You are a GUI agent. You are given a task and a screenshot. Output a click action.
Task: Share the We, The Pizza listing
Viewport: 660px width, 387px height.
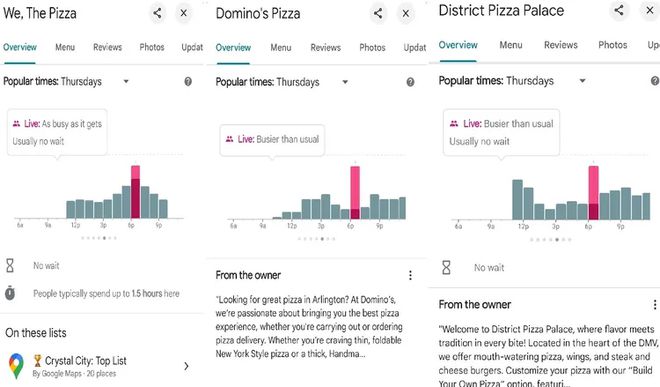157,13
